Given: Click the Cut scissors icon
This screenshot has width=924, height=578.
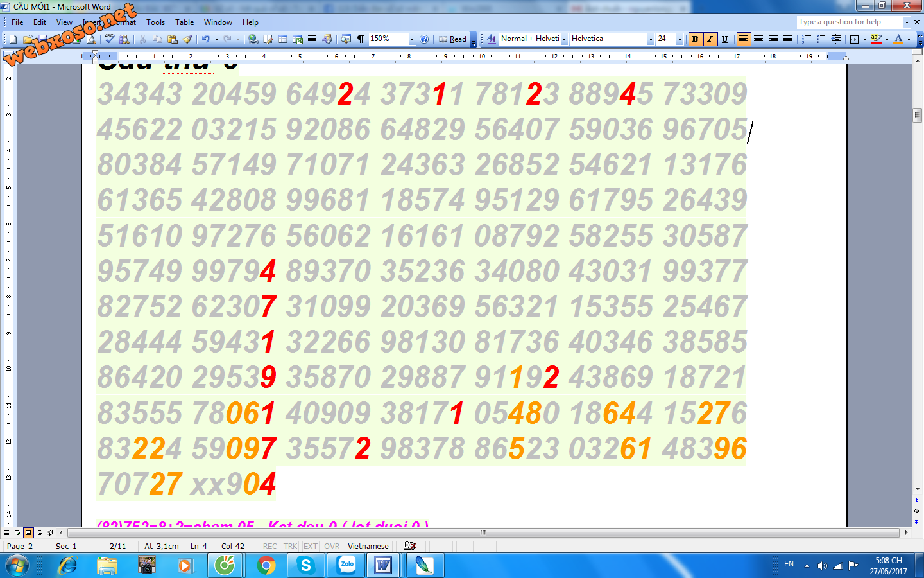Looking at the screenshot, I should 142,39.
